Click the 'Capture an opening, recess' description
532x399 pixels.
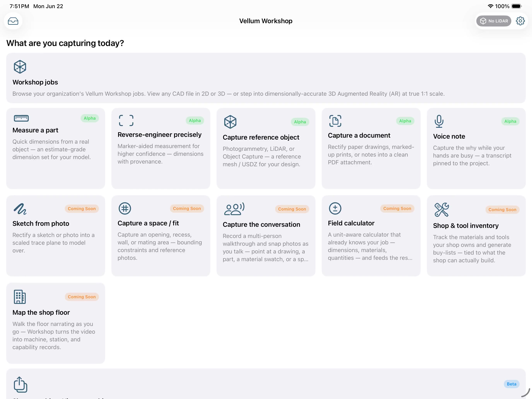coord(160,246)
